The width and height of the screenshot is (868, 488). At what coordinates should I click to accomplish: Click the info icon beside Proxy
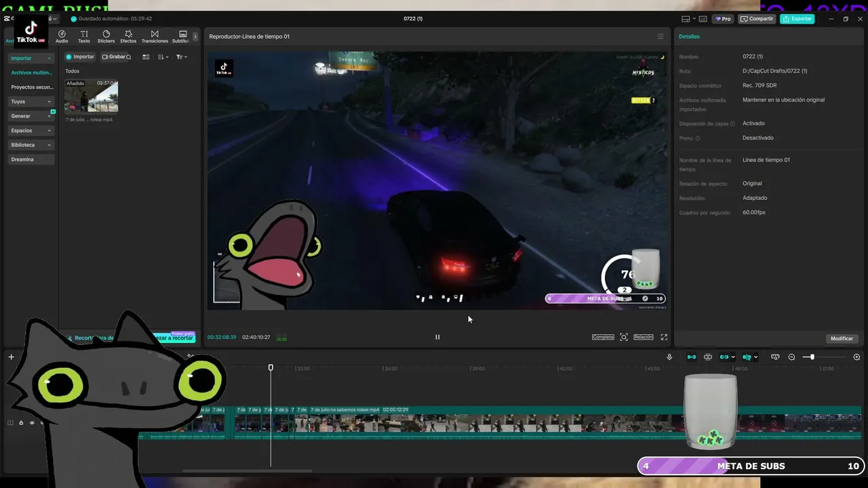click(x=698, y=138)
